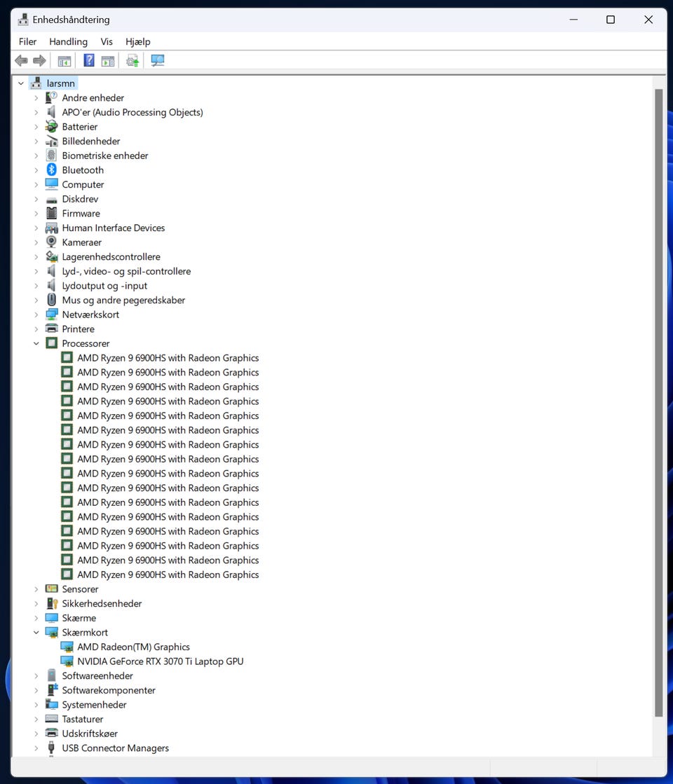Screen dimensions: 673x784
Task: Click the vertical scrollbar thumb
Action: 658,402
